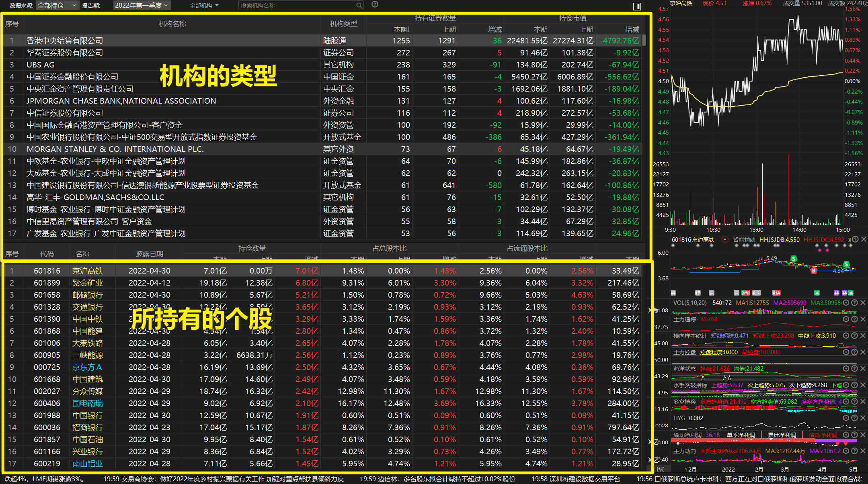Open settings for 主力动向 indicator
Screen dimensions: 868x484
pyautogui.click(x=846, y=451)
